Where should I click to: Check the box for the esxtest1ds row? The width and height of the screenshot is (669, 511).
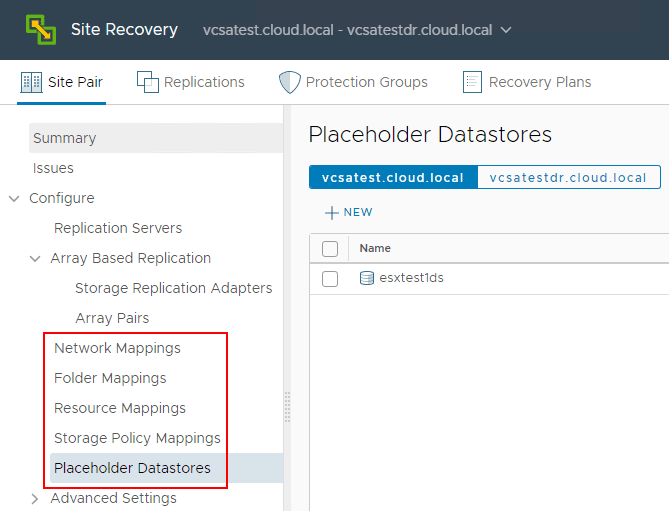click(330, 279)
